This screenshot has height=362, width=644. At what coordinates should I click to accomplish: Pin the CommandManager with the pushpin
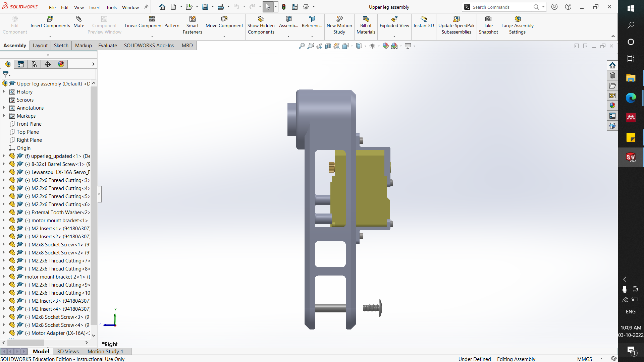(x=146, y=6)
